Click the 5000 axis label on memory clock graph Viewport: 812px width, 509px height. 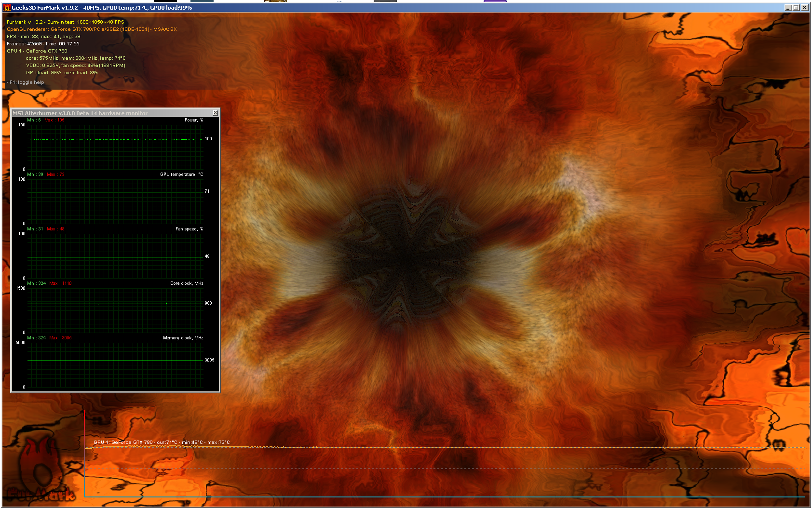[x=21, y=343]
